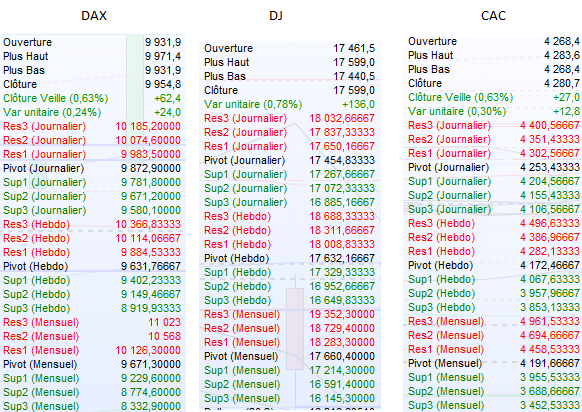The width and height of the screenshot is (582, 412).
Task: Select DAX Res2 (Mensuel) value 10 568
Action: [x=164, y=336]
